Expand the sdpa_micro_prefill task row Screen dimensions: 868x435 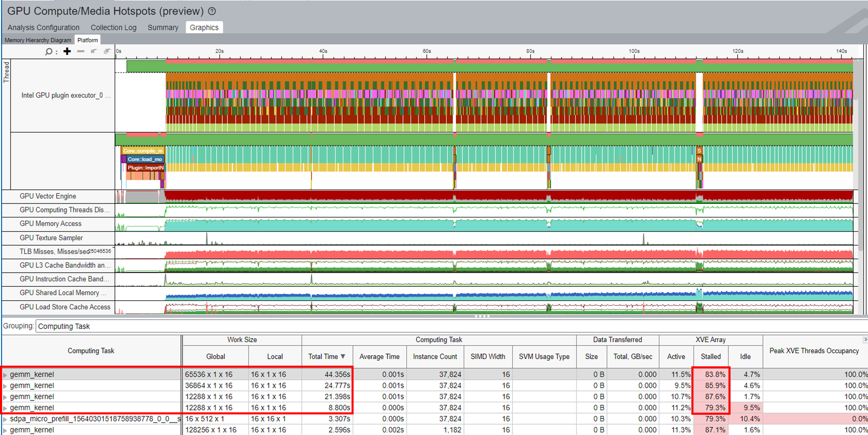[5, 419]
